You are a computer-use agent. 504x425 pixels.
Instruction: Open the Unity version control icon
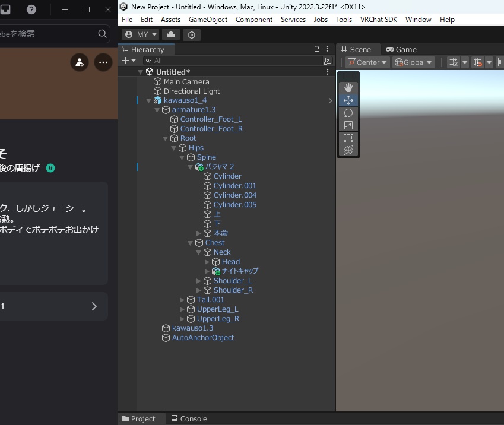(x=192, y=34)
